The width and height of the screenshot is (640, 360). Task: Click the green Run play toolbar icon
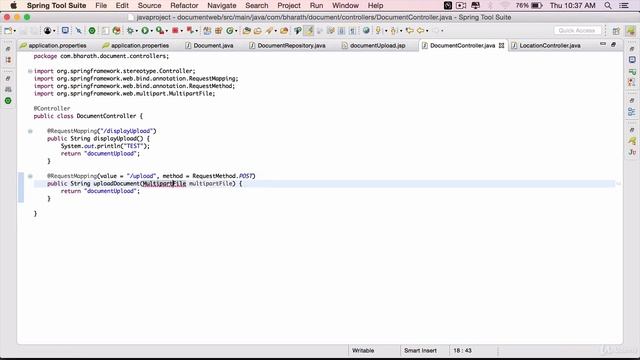(x=145, y=31)
